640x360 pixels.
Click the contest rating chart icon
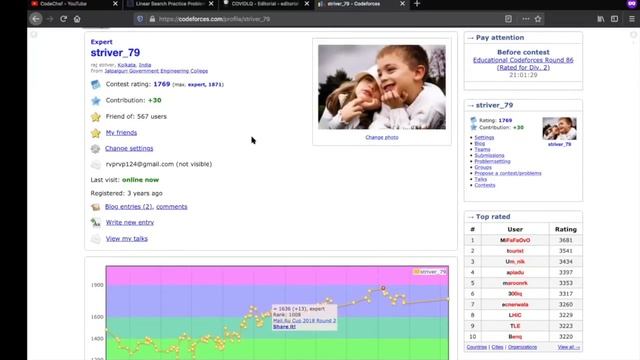[96, 84]
